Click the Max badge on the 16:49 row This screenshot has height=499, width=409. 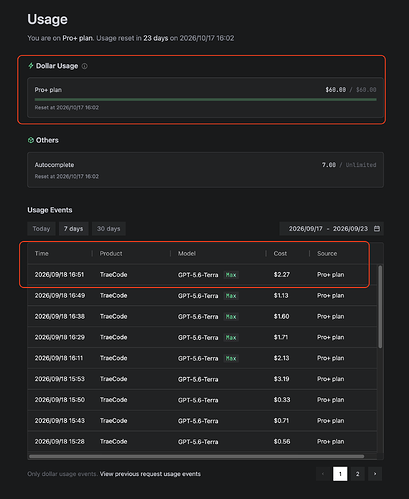(231, 296)
